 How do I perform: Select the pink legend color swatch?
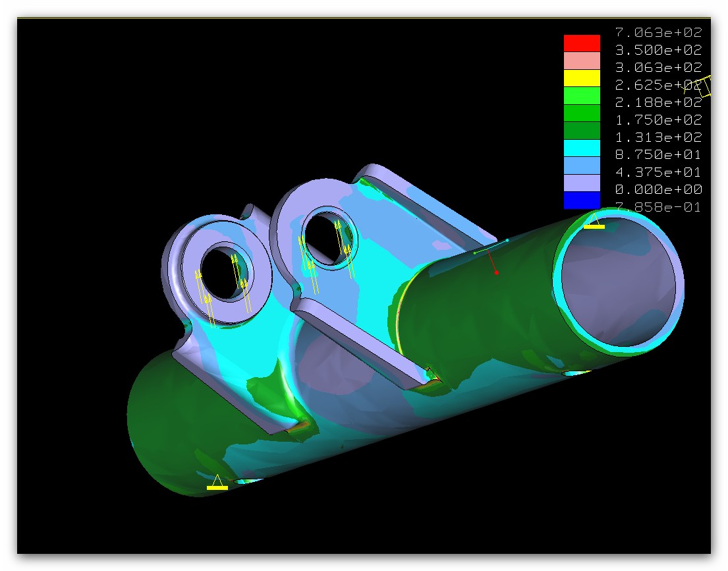tap(582, 61)
